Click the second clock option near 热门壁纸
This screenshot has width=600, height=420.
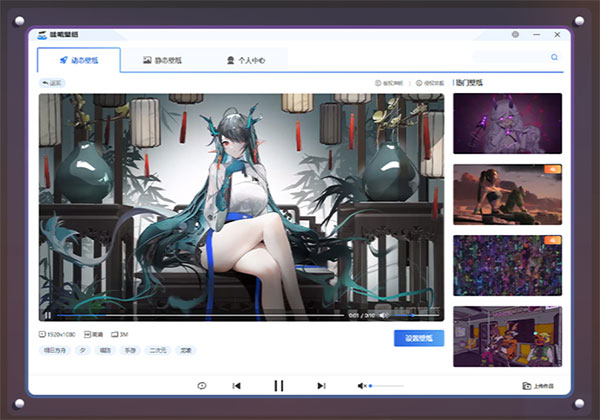tap(430, 83)
